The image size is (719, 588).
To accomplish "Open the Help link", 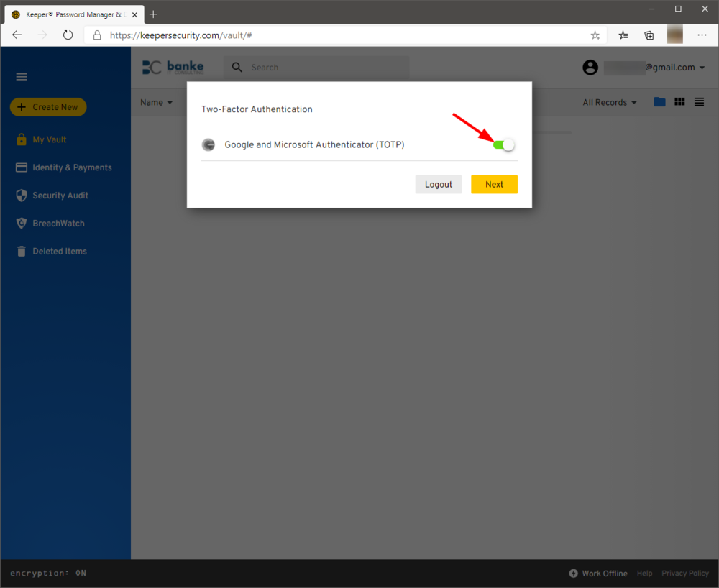I will click(x=644, y=574).
